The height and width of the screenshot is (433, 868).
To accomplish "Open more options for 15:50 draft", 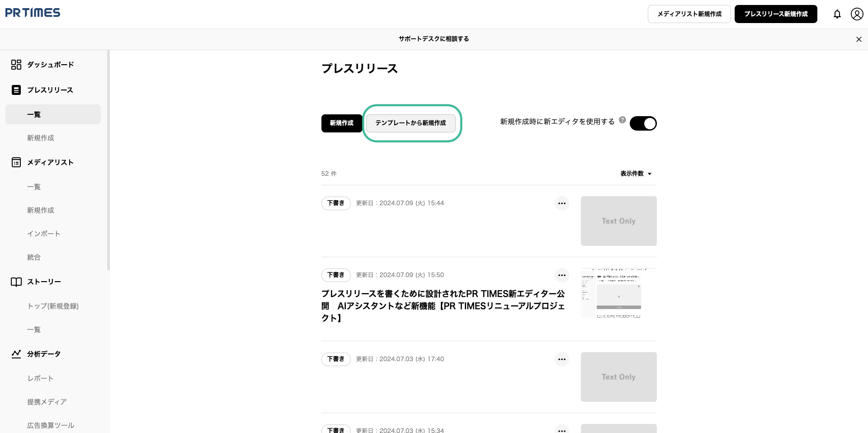I will pyautogui.click(x=562, y=275).
